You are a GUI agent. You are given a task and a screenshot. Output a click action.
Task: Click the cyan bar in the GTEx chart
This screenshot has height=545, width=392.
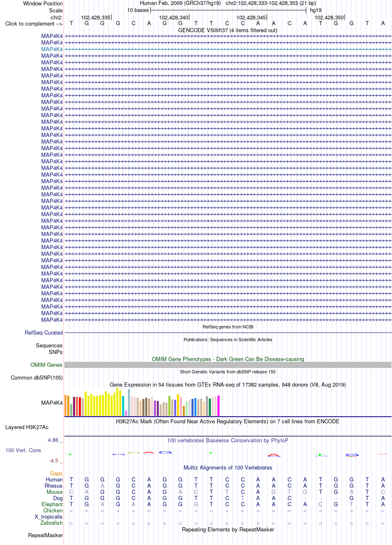[x=123, y=406]
